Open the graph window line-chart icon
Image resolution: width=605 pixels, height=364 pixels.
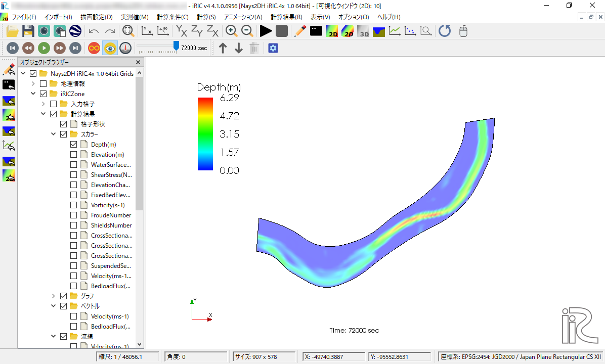(x=395, y=31)
